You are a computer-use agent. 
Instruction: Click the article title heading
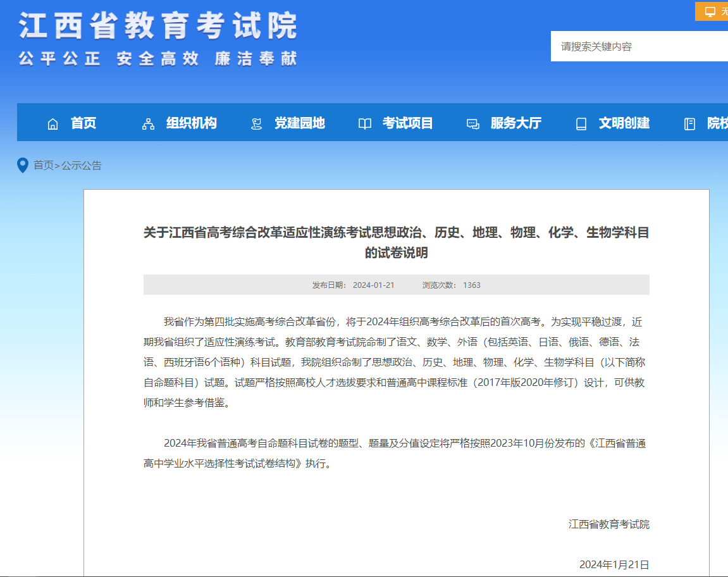[396, 242]
